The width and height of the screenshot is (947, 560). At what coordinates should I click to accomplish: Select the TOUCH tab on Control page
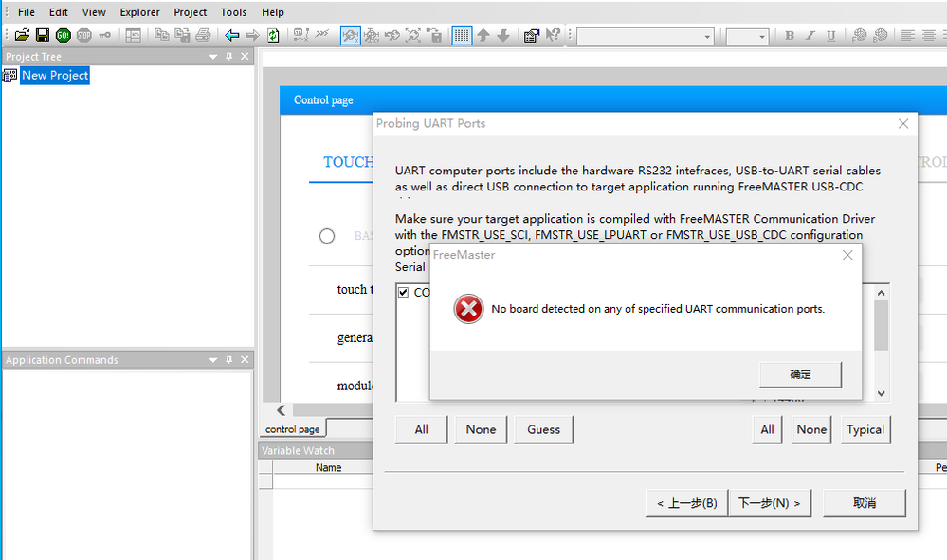348,162
